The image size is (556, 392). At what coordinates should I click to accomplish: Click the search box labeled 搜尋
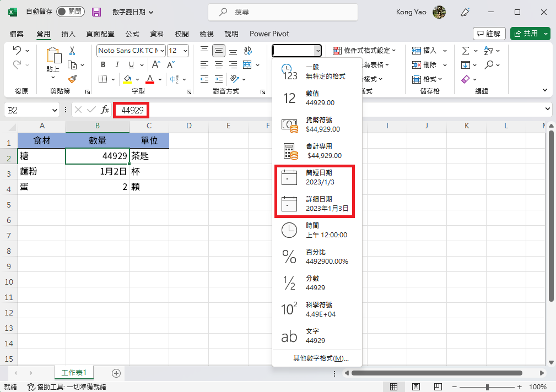[x=282, y=12]
